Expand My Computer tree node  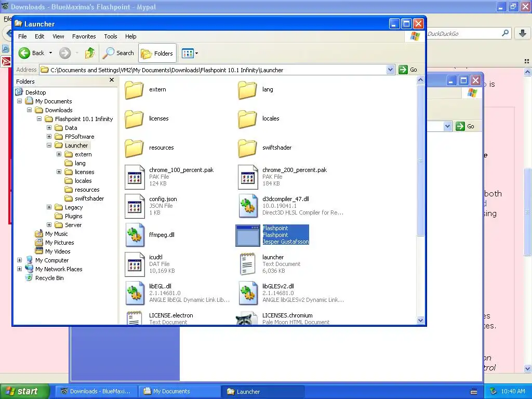click(x=19, y=260)
